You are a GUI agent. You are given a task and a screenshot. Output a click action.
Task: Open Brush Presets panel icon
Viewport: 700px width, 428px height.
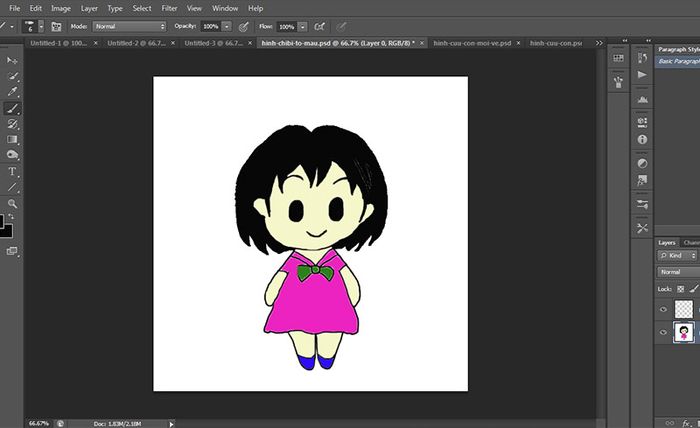tap(618, 82)
